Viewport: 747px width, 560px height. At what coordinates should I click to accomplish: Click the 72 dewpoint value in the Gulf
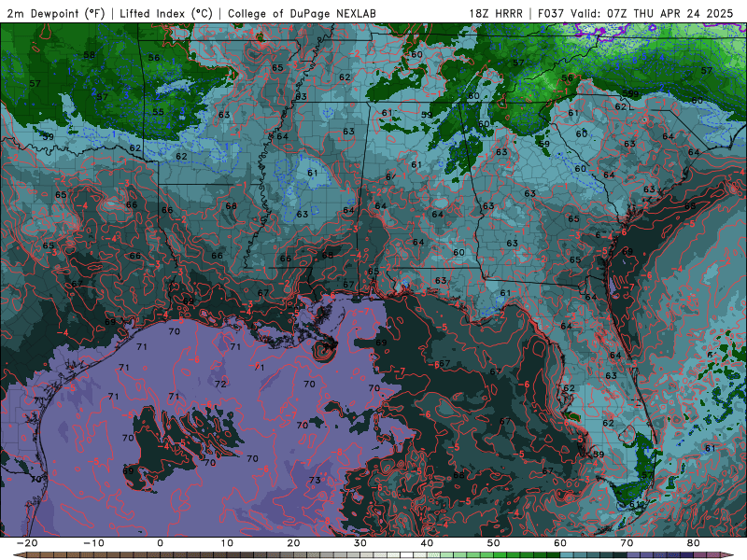coord(220,384)
